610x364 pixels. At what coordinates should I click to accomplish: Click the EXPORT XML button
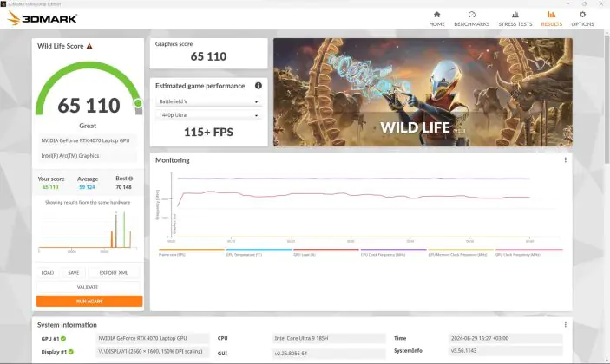[114, 273]
